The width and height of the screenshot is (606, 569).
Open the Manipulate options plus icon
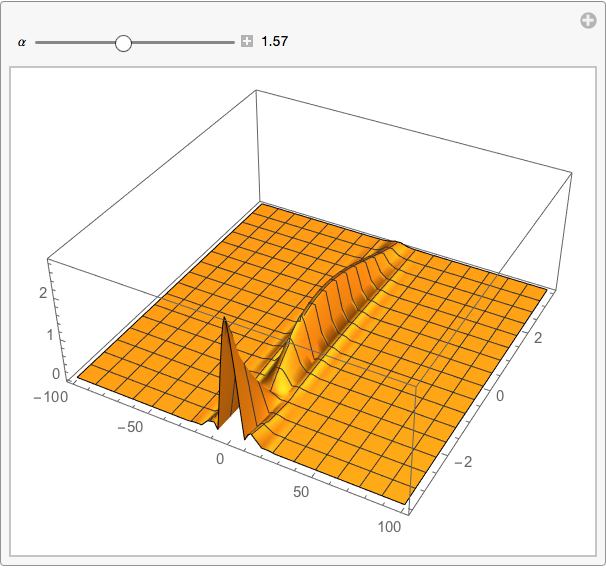click(589, 21)
